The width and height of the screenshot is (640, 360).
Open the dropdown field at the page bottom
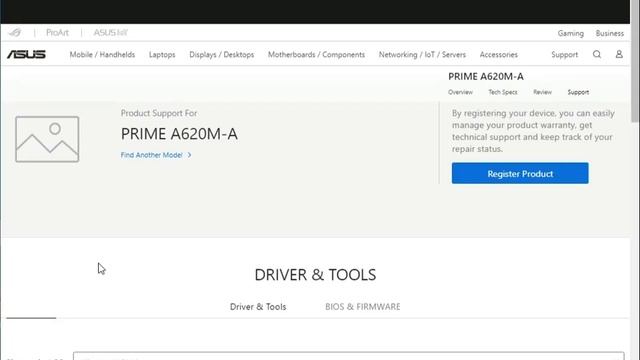(349, 356)
